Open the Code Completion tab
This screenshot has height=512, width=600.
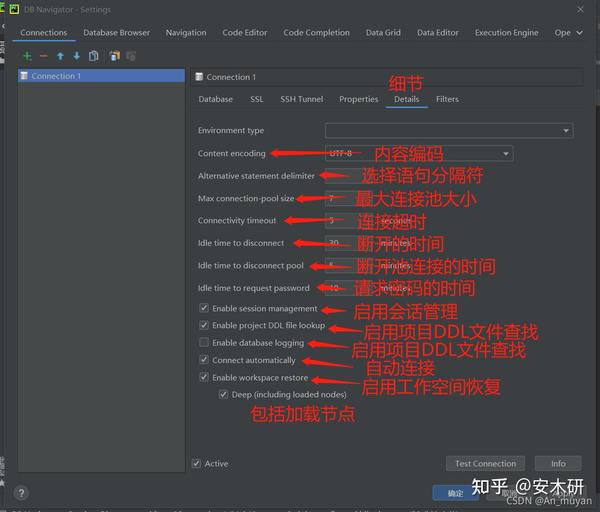316,33
